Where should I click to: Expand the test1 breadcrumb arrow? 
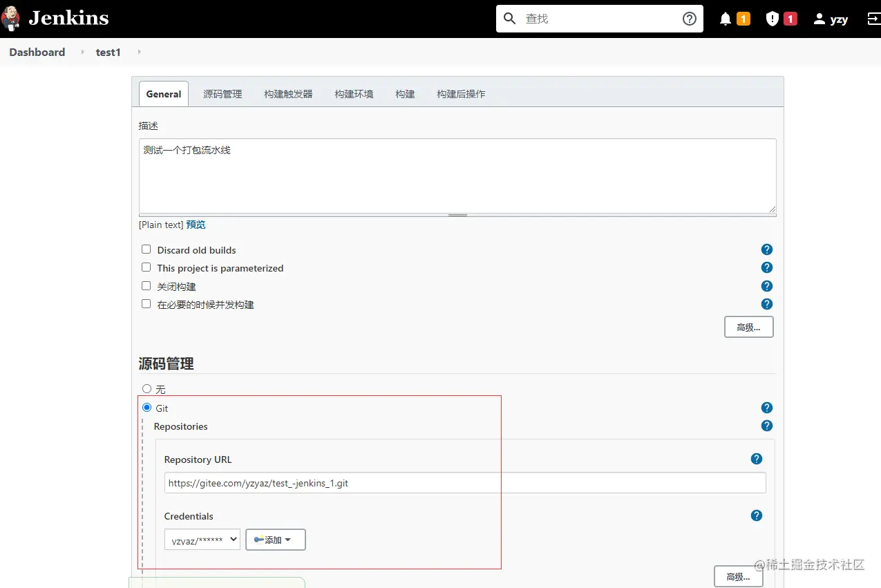click(139, 52)
